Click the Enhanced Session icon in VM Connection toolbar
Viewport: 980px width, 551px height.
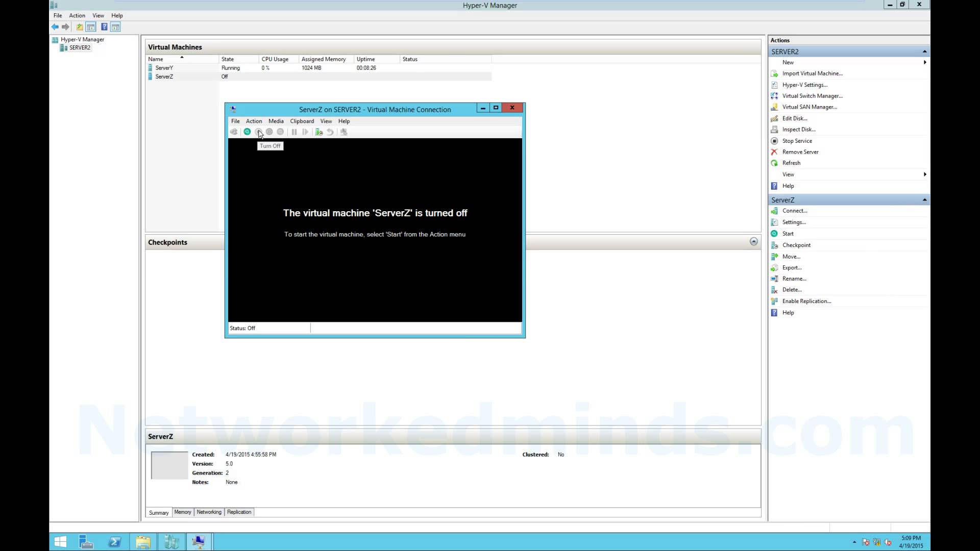[344, 132]
